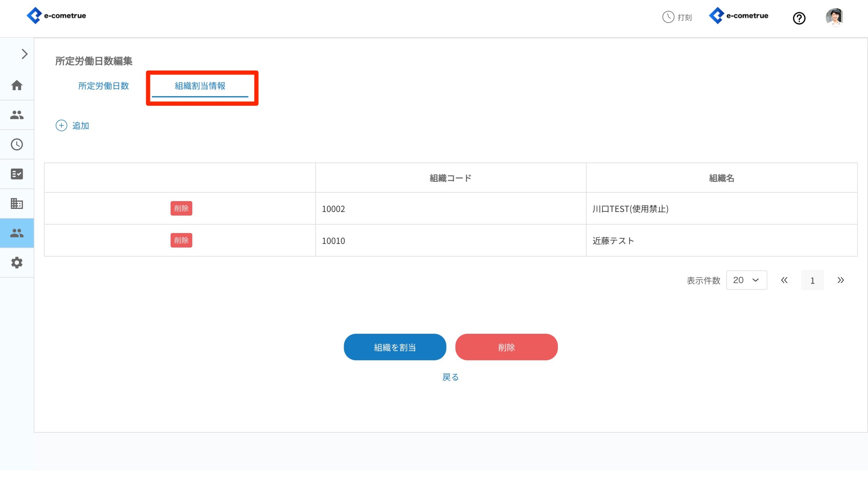Delete the 10002 川口TEST row

pyautogui.click(x=181, y=208)
